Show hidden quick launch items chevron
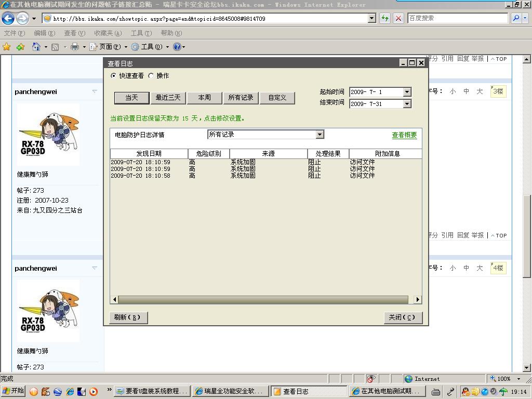 pyautogui.click(x=109, y=390)
